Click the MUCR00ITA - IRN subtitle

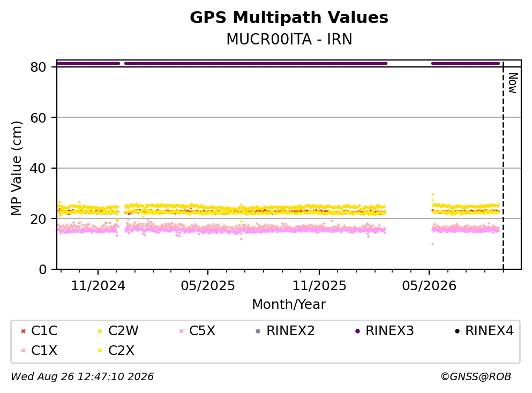289,39
